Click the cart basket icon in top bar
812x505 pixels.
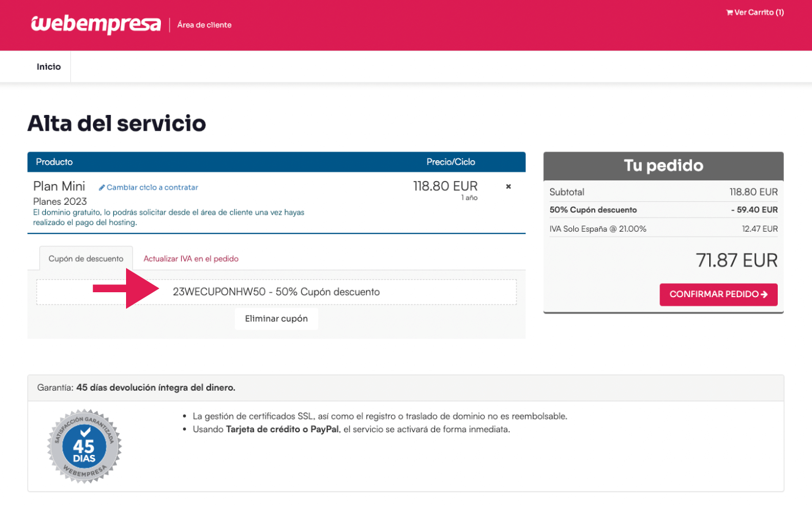click(x=729, y=12)
